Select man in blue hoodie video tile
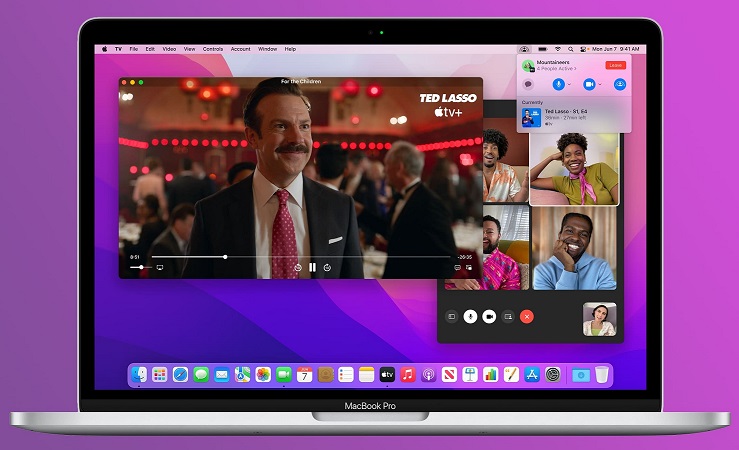Image resolution: width=739 pixels, height=450 pixels. click(x=575, y=248)
